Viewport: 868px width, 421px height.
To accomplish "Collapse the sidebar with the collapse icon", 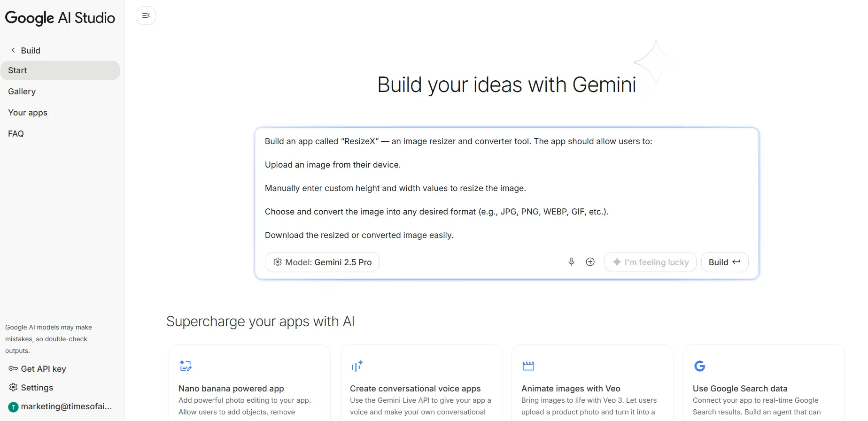I will 146,15.
